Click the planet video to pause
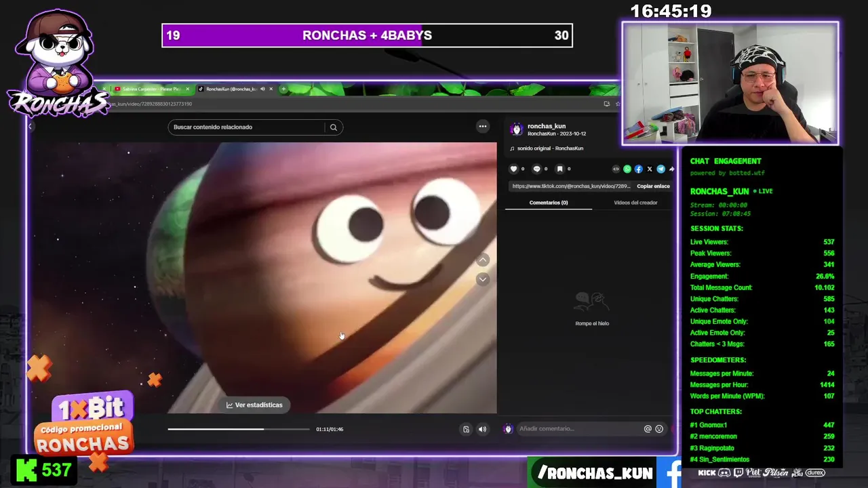868x488 pixels. tap(264, 278)
